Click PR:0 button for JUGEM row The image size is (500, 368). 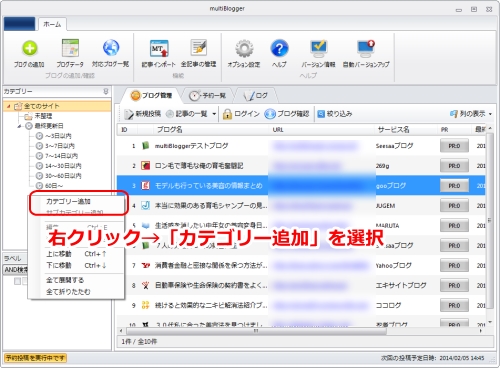coord(454,206)
